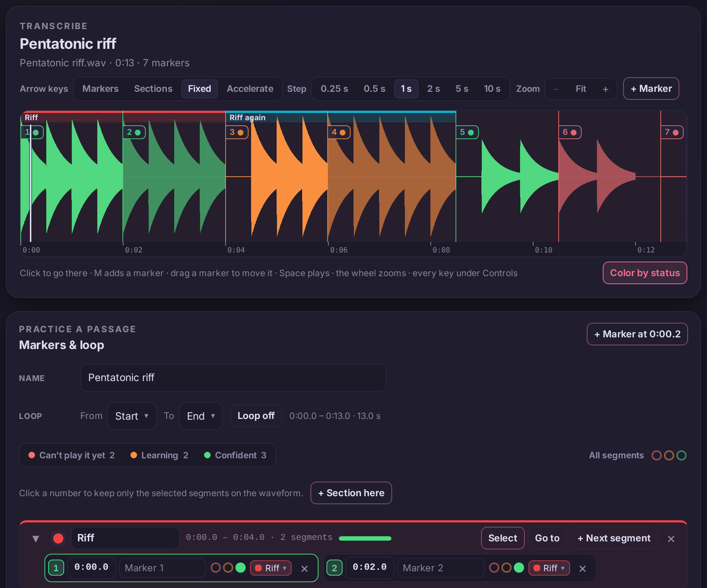
Task: Collapse the Riff section triangle
Action: tap(36, 539)
